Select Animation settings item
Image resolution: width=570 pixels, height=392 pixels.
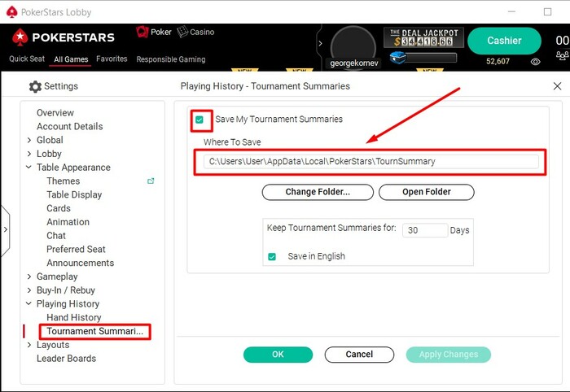pyautogui.click(x=68, y=222)
